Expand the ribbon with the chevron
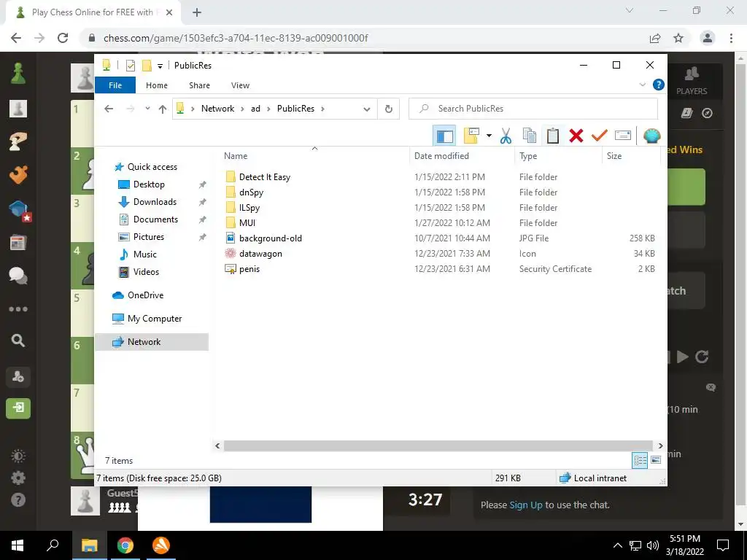This screenshot has height=560, width=747. tap(642, 85)
